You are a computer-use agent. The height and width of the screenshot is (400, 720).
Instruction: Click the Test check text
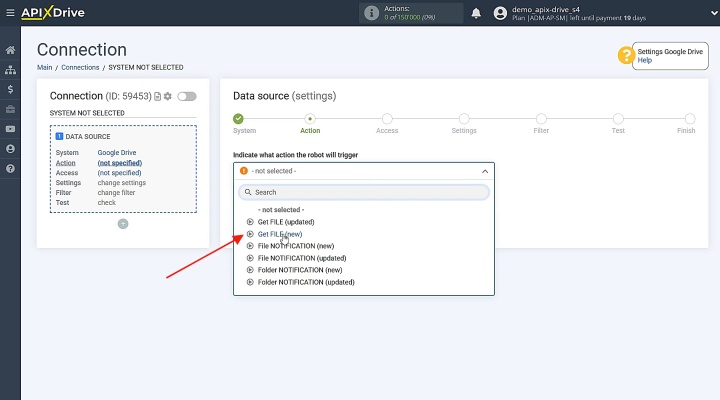(107, 203)
